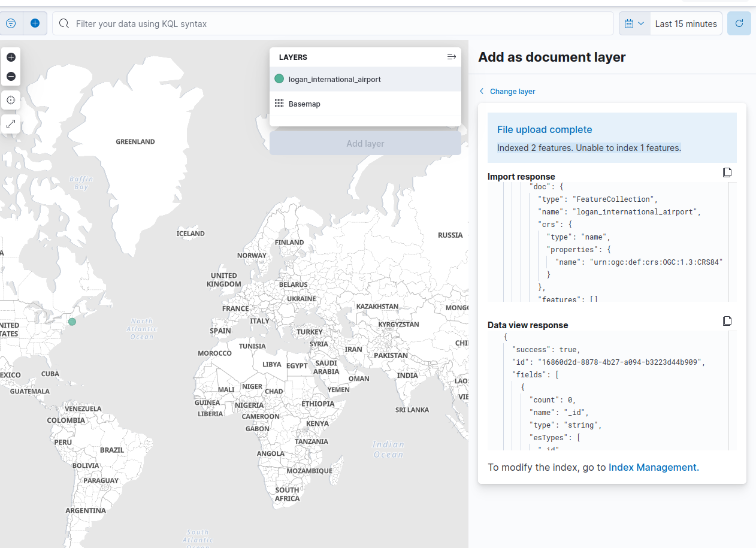The height and width of the screenshot is (548, 756).
Task: Open Index Management link
Action: 652,467
